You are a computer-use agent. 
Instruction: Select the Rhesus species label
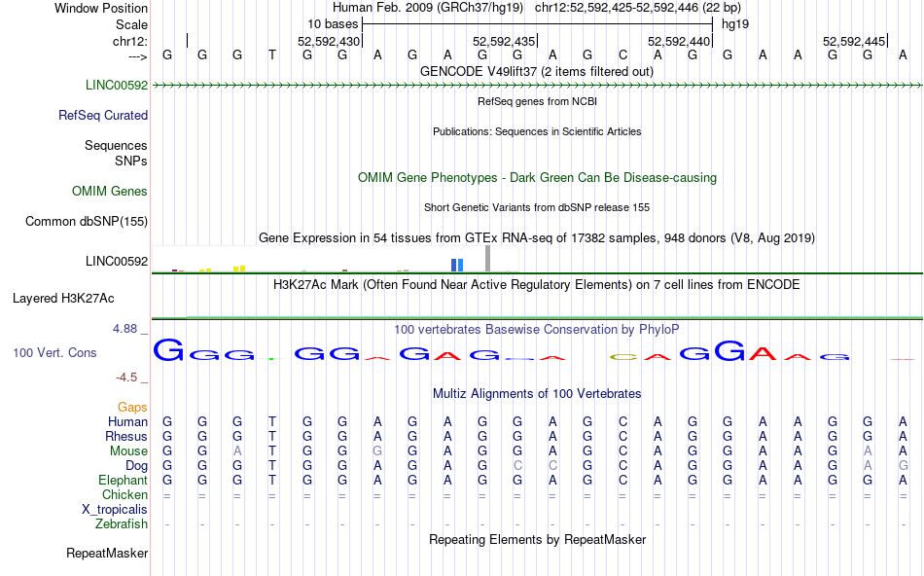click(126, 436)
